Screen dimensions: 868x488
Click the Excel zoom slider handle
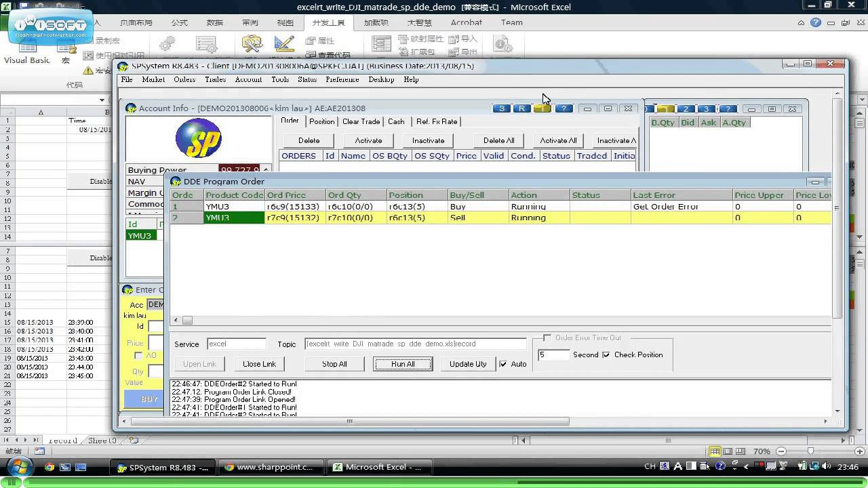pos(810,451)
